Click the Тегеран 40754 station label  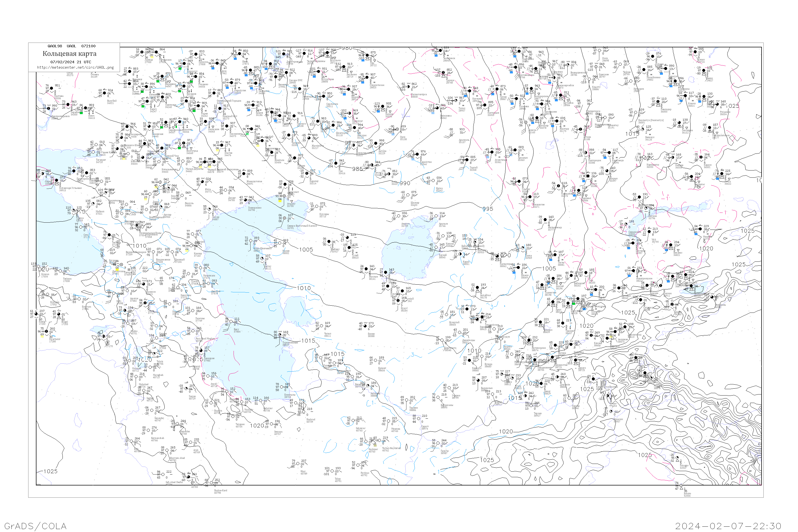click(x=240, y=425)
